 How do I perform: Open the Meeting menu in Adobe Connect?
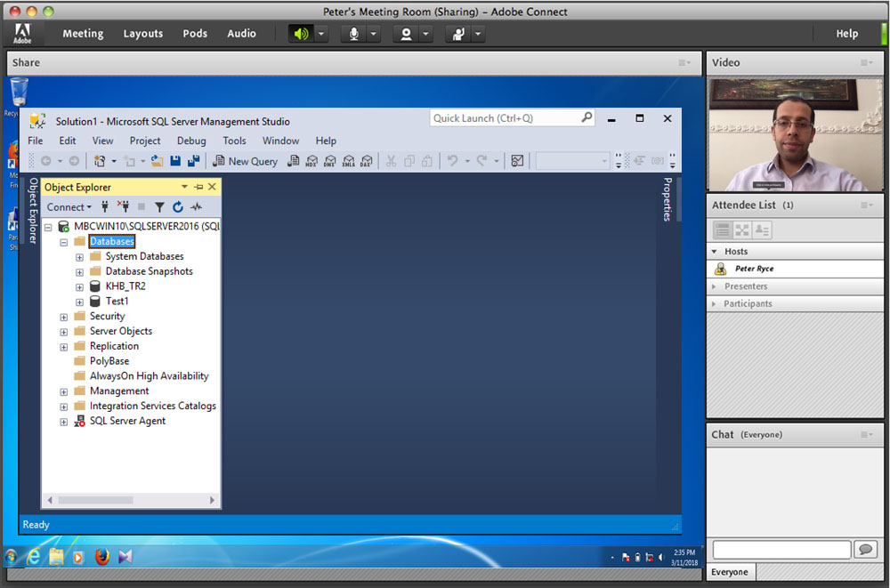(83, 34)
